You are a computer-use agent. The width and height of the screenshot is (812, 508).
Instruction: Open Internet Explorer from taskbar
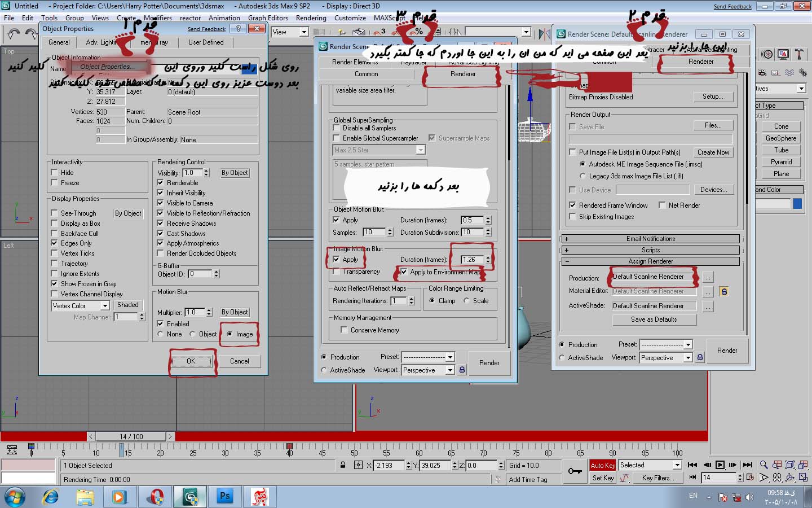tap(51, 497)
